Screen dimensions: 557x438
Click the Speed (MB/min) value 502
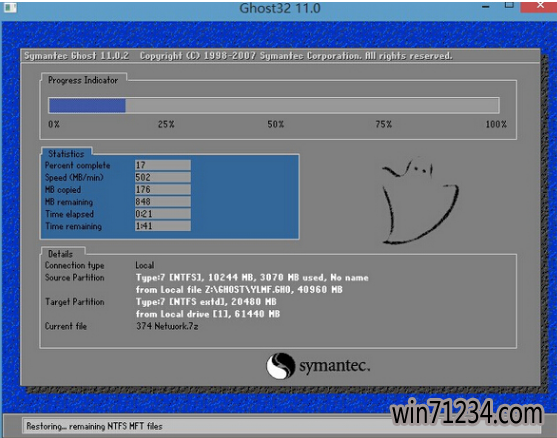(163, 177)
